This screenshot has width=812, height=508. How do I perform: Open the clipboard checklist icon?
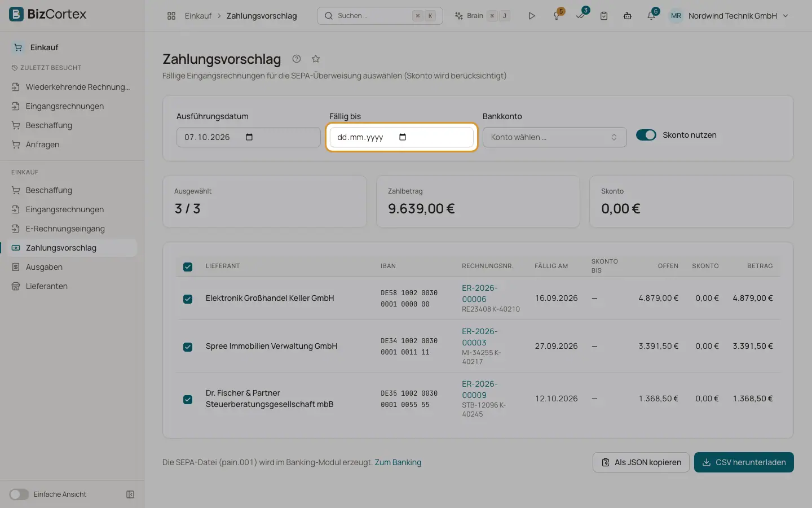point(604,16)
